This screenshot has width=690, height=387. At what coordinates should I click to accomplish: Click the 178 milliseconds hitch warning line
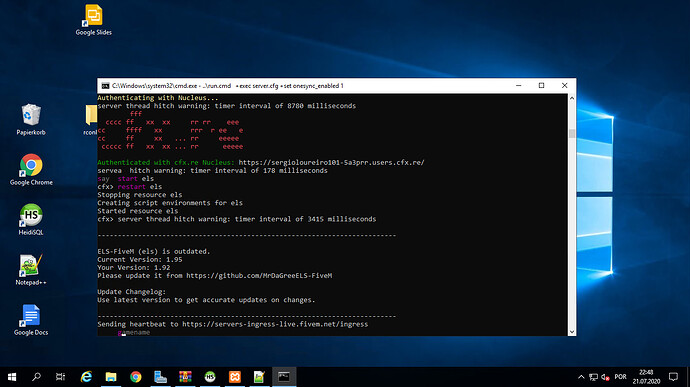point(212,170)
